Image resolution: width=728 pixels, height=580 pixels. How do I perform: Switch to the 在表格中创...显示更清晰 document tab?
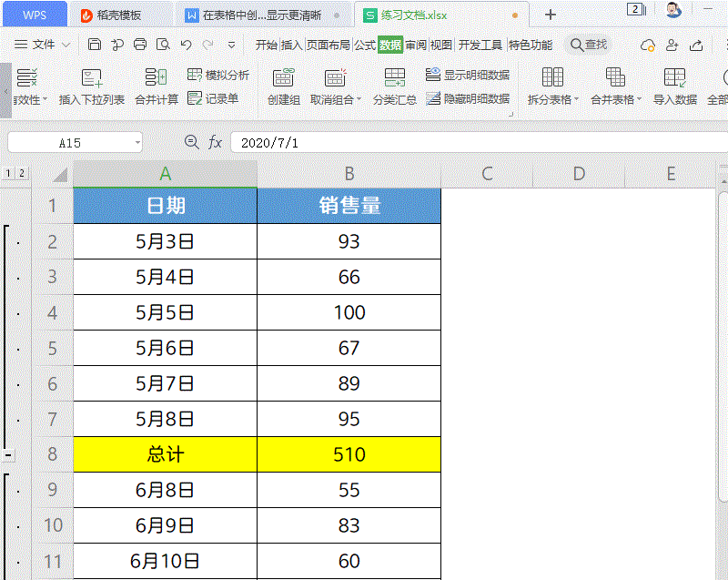point(262,15)
